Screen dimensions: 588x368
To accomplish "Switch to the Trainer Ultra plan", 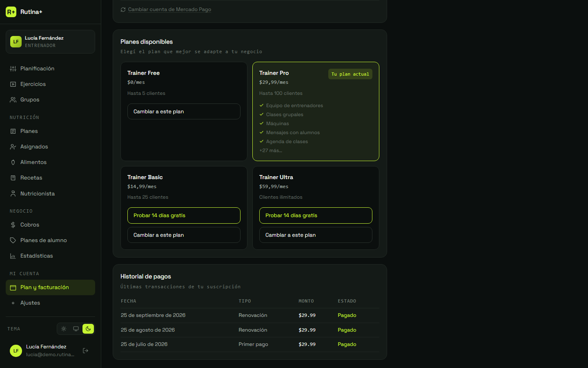I will click(316, 235).
